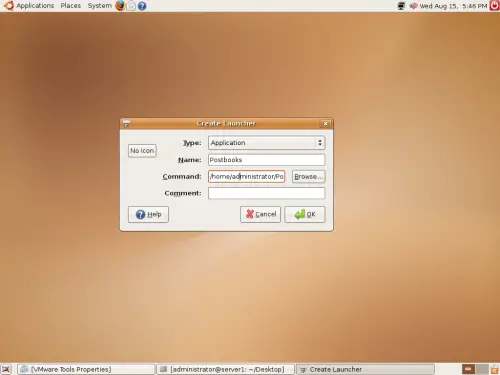The height and width of the screenshot is (375, 500).
Task: Switch to VMware Tools Properties taskbar window
Action: coord(86,369)
